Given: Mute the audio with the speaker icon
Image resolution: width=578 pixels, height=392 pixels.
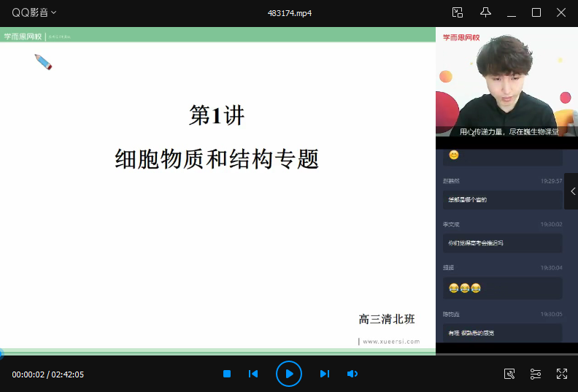Looking at the screenshot, I should [352, 374].
